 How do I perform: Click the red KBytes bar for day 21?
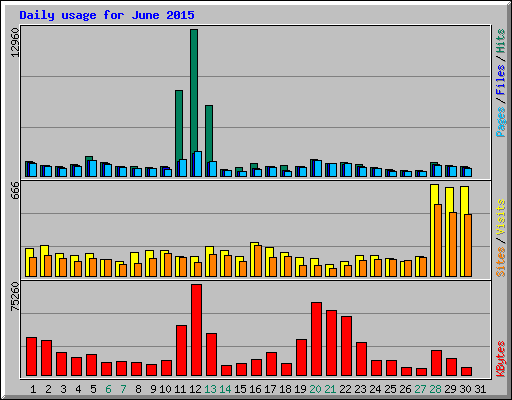[331, 343]
